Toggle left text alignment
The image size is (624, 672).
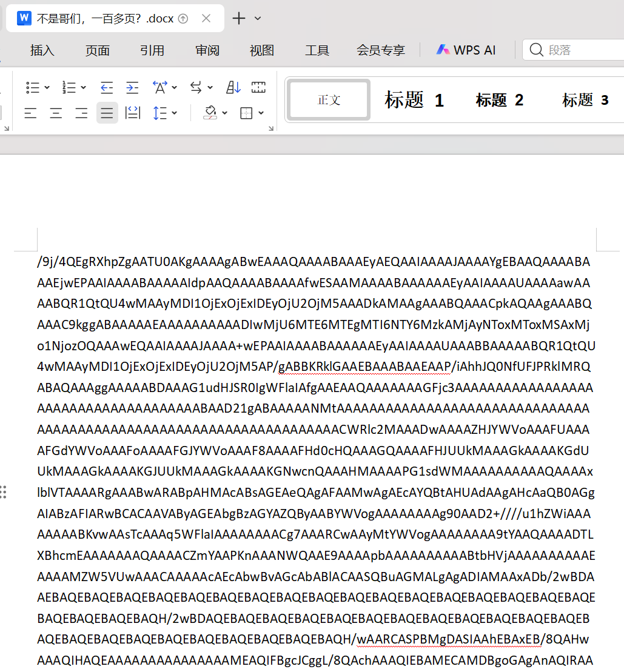point(30,113)
